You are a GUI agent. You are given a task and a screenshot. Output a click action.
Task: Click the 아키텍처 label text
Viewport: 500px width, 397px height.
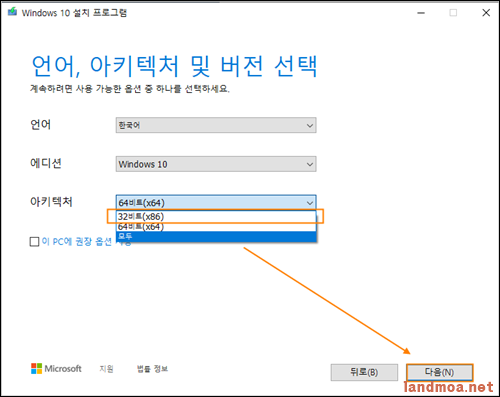(x=51, y=202)
